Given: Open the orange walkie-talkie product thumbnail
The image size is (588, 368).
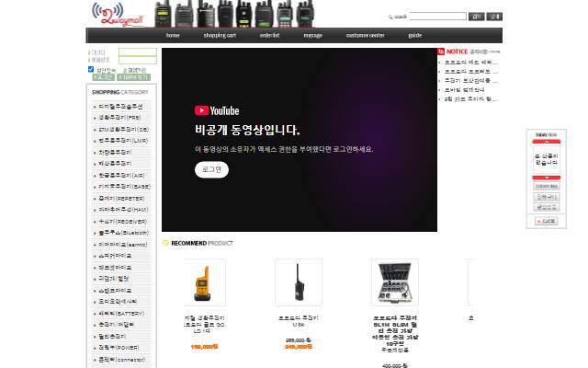Looking at the screenshot, I should coord(203,282).
